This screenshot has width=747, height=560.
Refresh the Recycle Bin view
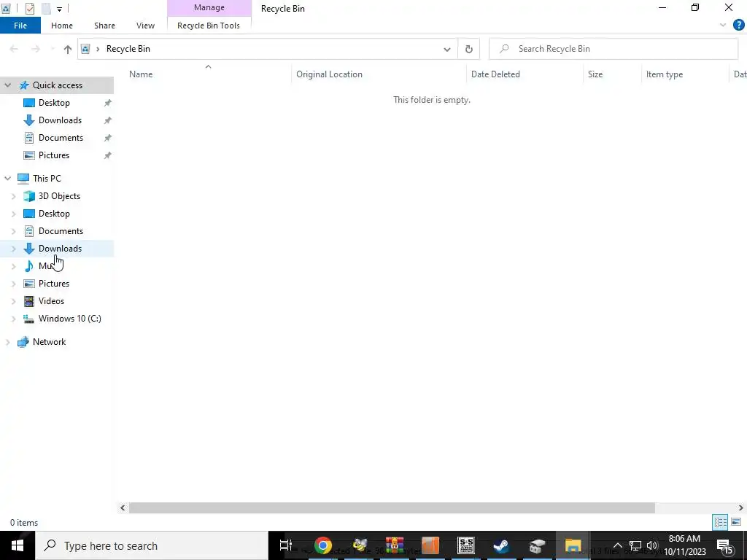[469, 49]
